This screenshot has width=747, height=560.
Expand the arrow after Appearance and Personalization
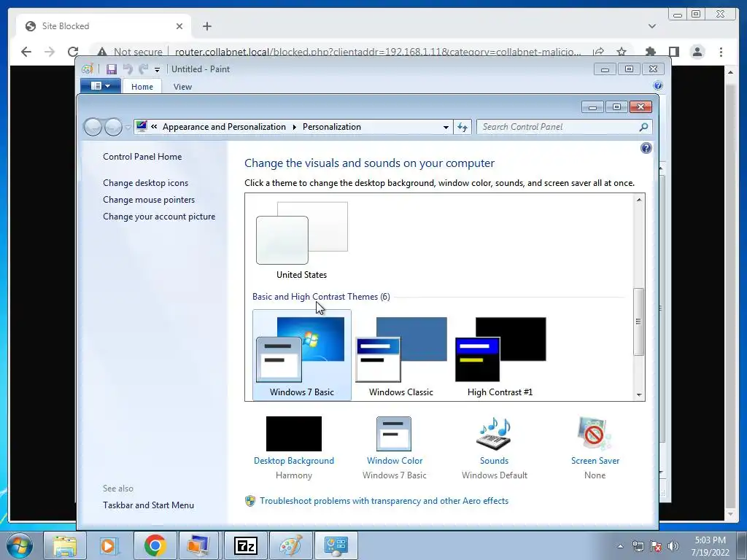point(294,127)
